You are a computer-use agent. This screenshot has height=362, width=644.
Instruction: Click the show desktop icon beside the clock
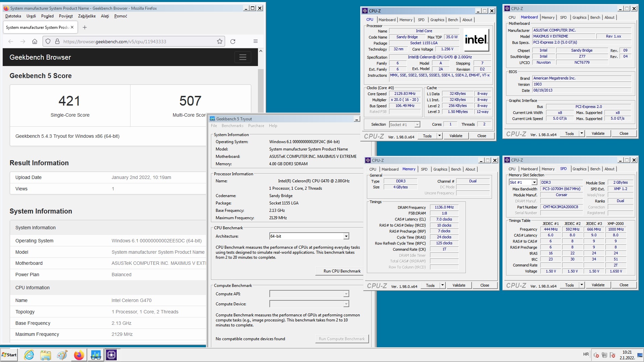(x=640, y=355)
